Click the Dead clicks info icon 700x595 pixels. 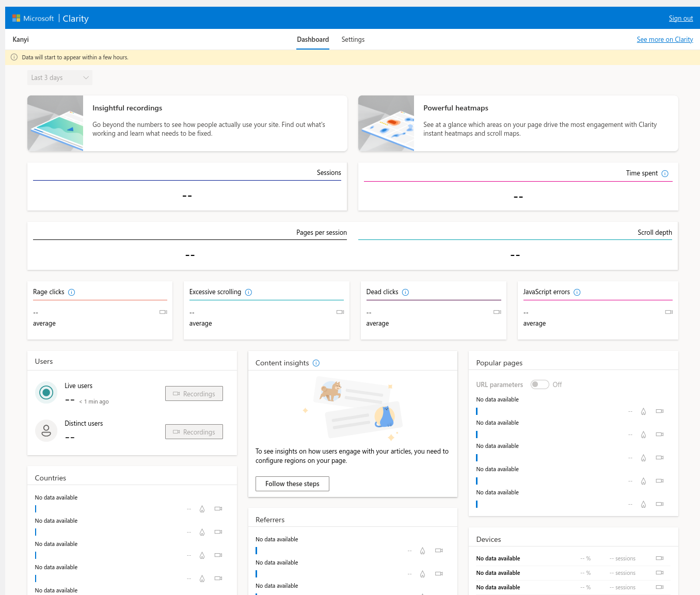405,292
